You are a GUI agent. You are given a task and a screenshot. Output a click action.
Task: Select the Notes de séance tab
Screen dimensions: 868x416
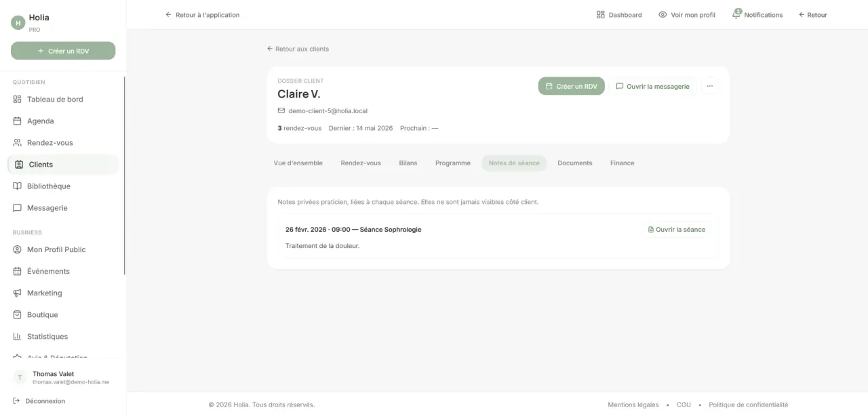(x=514, y=163)
